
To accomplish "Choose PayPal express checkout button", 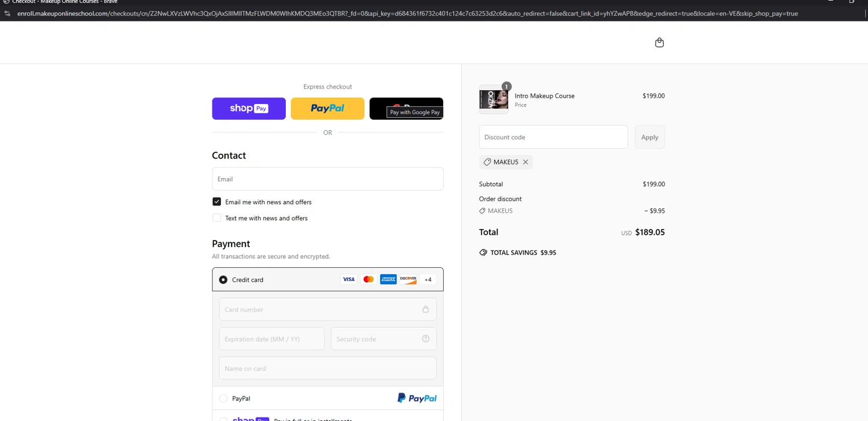I will pyautogui.click(x=328, y=109).
